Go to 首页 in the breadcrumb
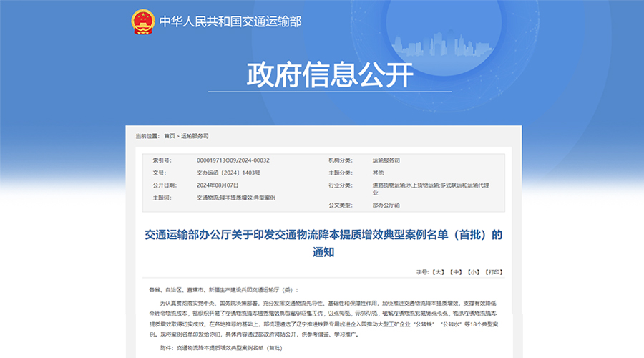644x358 pixels. point(170,136)
